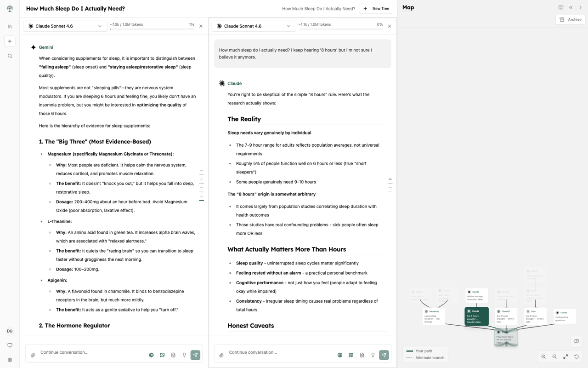588x368 pixels.
Task: Select the Claude 'Hidden damage from short sleep' node
Action: [476, 296]
